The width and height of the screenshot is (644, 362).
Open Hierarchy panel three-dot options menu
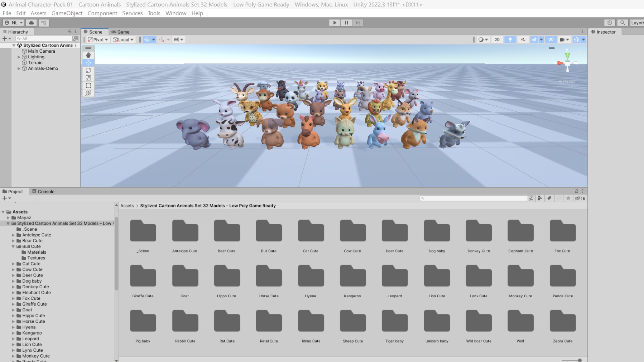tap(75, 32)
